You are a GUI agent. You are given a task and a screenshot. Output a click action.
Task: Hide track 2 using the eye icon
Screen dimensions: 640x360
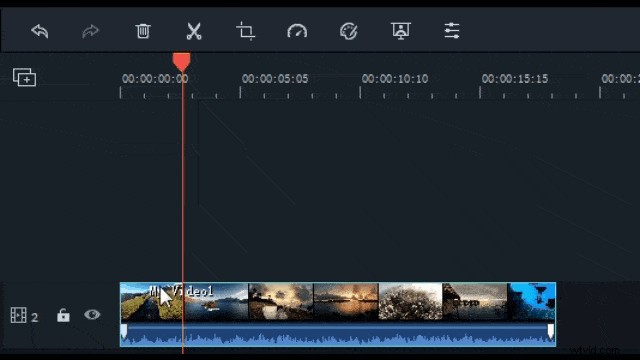[x=92, y=315]
